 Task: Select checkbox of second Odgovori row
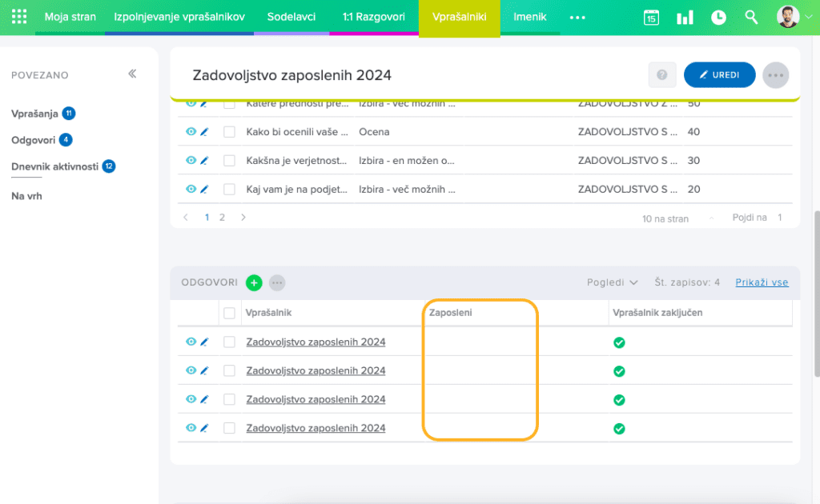(x=230, y=370)
